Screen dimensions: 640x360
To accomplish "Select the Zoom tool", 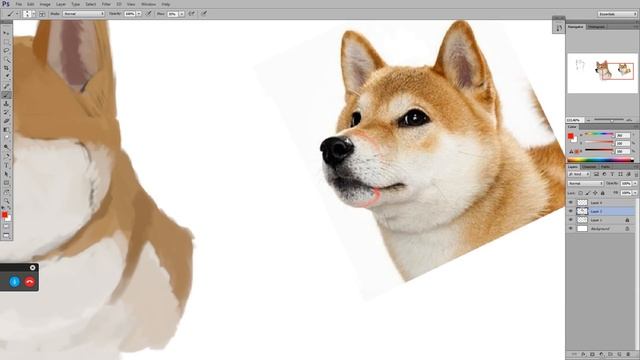I will [6, 201].
